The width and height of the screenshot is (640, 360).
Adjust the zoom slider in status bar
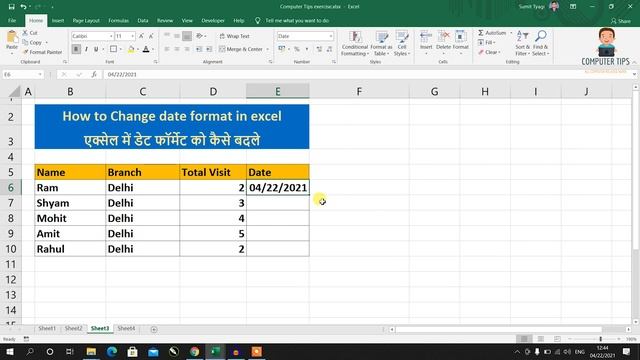point(600,339)
